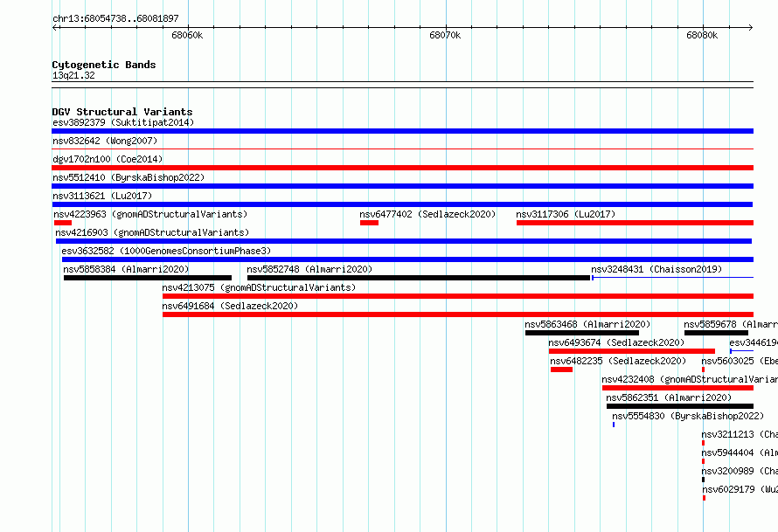Viewport: 778px width, 532px height.
Task: Click the 68080k ruler position label
Action: tap(702, 35)
